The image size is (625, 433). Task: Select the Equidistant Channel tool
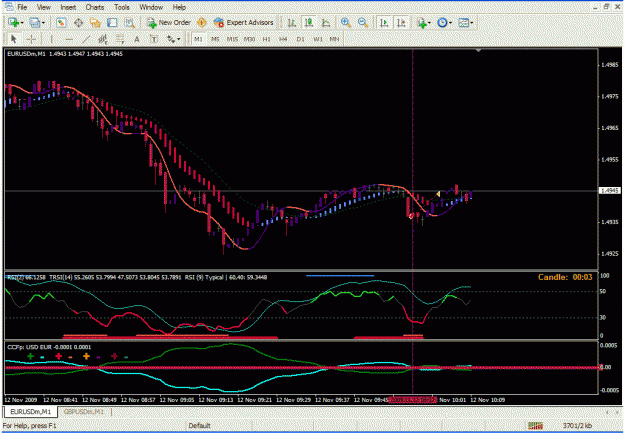103,39
